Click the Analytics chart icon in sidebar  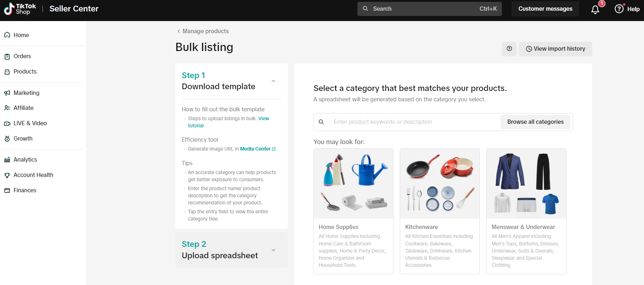[7, 160]
